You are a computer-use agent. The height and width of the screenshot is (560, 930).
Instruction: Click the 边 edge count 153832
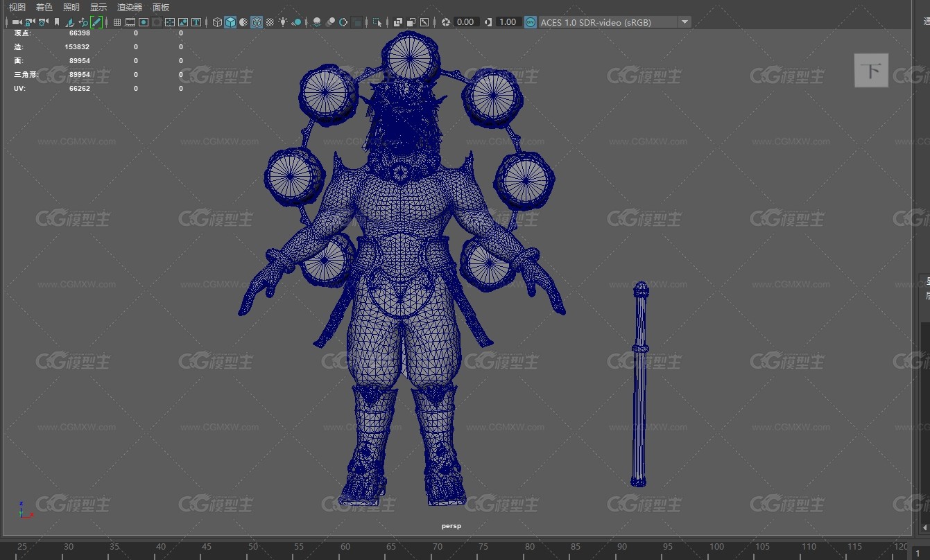point(78,47)
